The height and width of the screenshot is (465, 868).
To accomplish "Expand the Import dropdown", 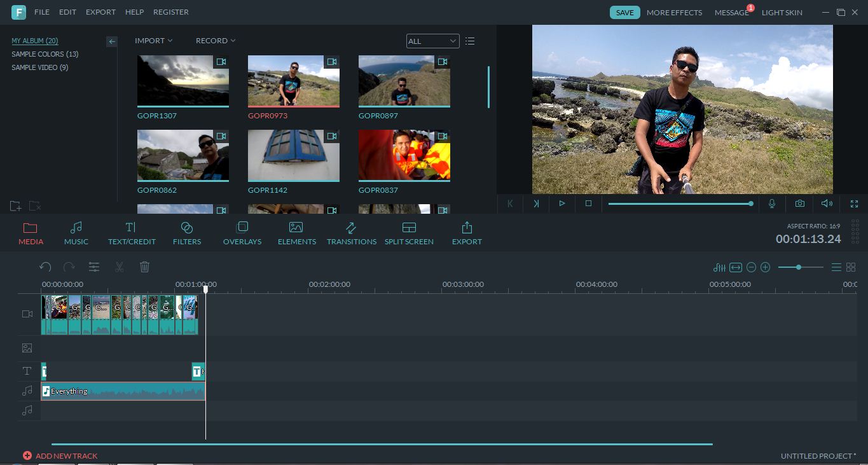I will [x=153, y=41].
